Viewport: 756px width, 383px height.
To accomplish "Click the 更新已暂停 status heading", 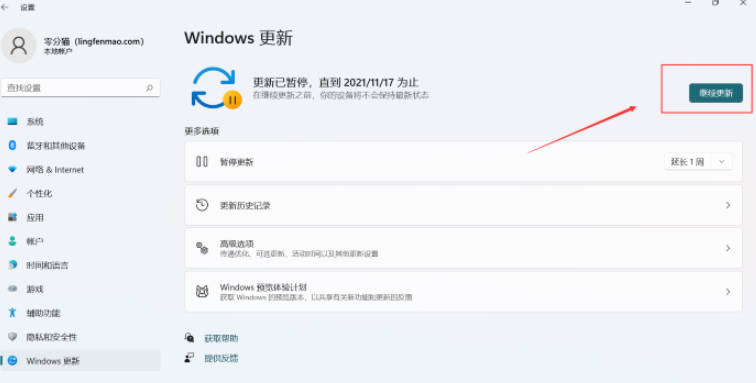I will coord(336,82).
